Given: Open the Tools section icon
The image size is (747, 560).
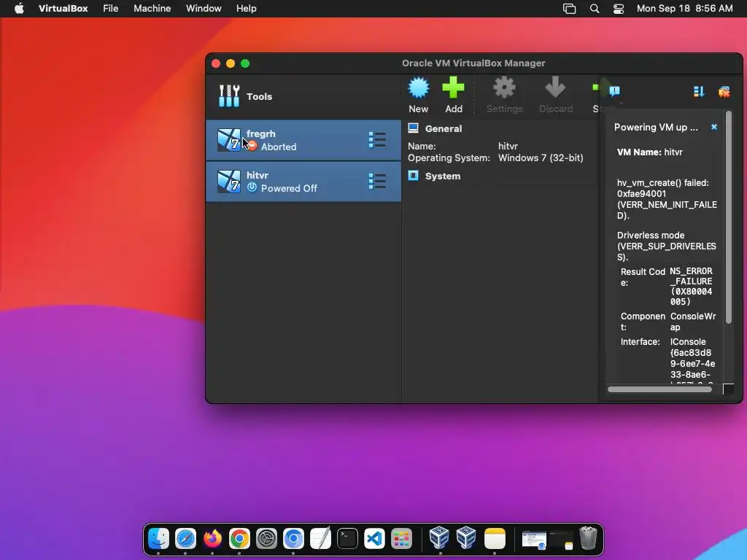Looking at the screenshot, I should tap(229, 96).
